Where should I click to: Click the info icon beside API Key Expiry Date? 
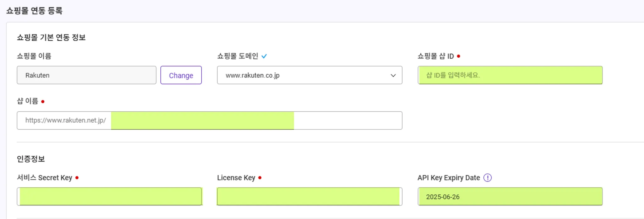coord(487,178)
